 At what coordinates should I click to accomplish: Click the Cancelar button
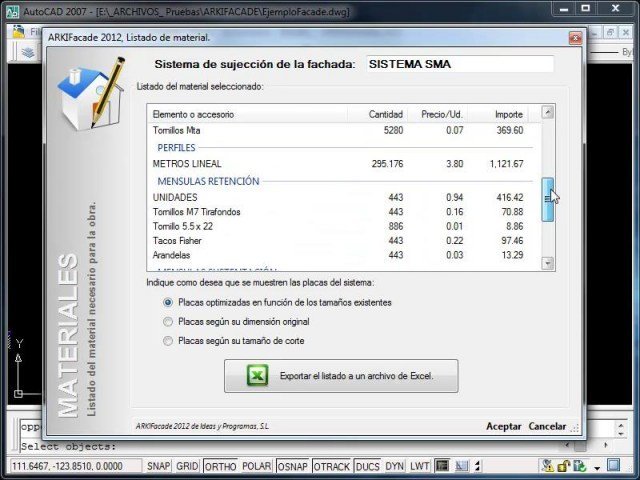tap(547, 426)
